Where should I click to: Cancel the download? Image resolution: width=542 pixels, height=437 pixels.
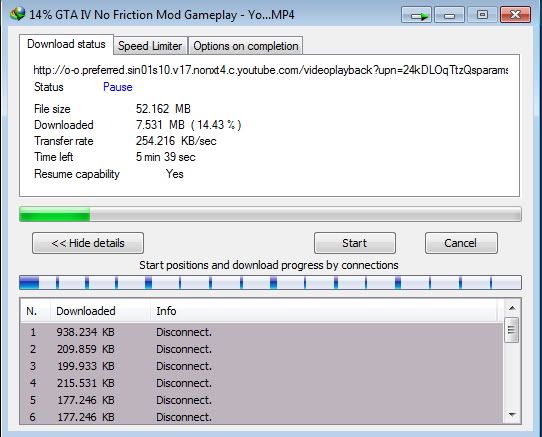[461, 243]
